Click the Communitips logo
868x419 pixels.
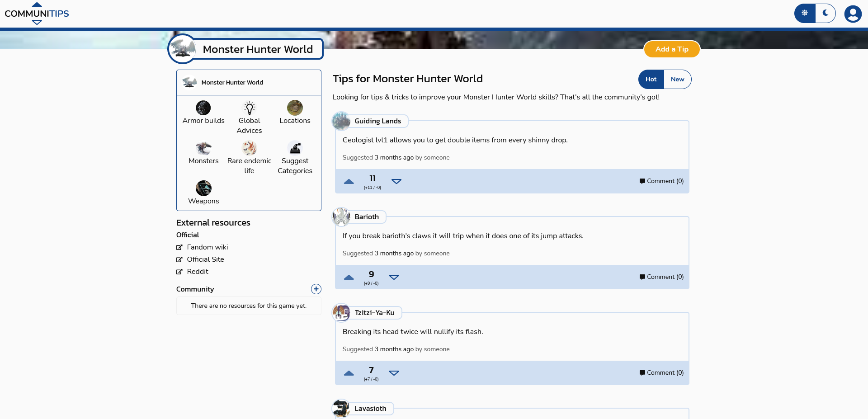tap(37, 14)
